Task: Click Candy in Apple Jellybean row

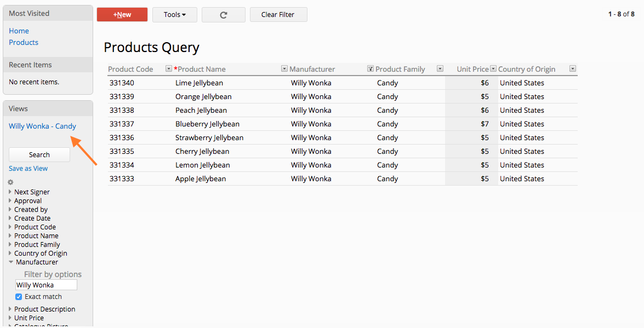Action: point(387,179)
